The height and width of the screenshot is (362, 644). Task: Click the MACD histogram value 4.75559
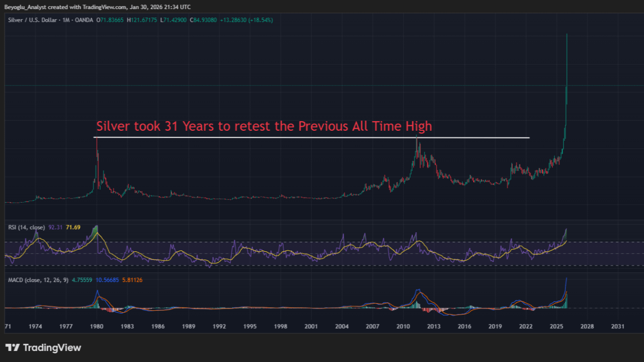click(81, 280)
